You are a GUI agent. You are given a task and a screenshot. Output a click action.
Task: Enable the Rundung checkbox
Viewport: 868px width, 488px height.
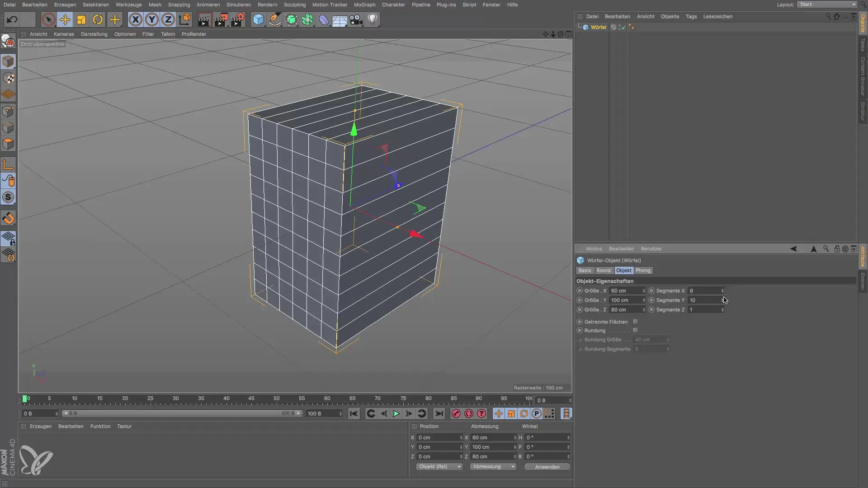(635, 330)
